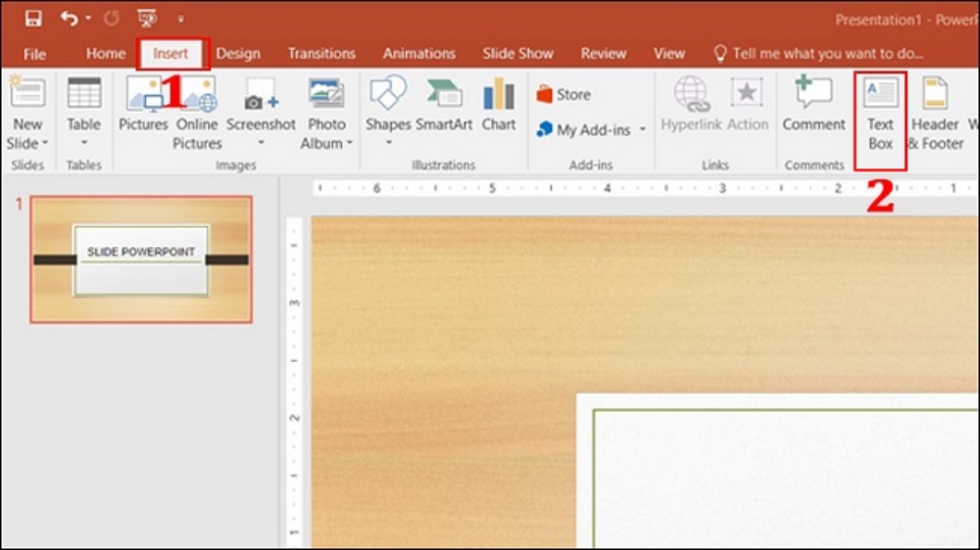Image resolution: width=980 pixels, height=550 pixels.
Task: Click the Undo arrow icon
Action: click(x=69, y=19)
